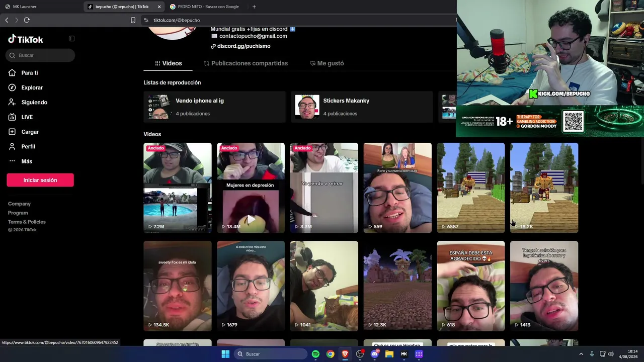This screenshot has width=644, height=362.
Task: Click the Iniciar sesión button
Action: click(40, 180)
